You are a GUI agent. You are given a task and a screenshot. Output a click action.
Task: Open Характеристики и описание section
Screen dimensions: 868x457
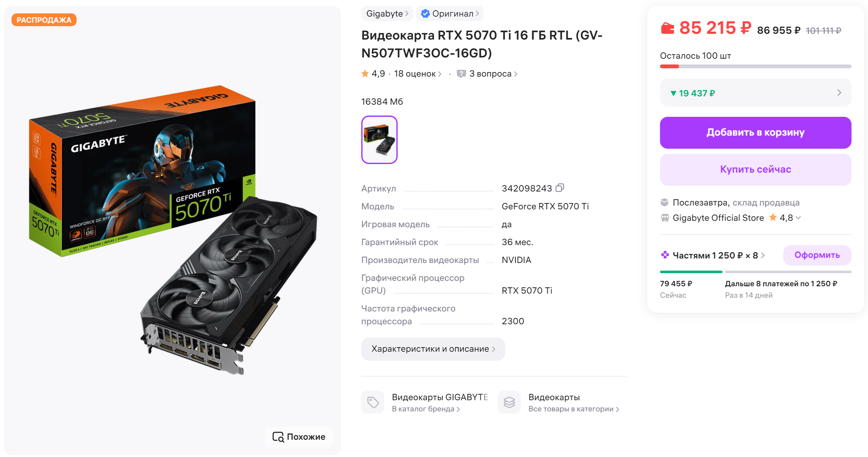433,349
